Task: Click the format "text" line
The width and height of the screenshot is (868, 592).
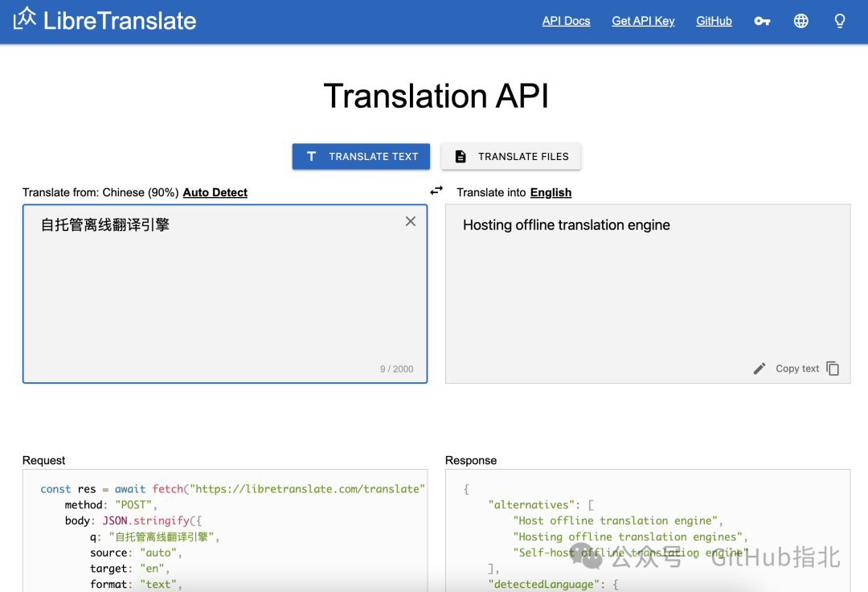Action: [136, 585]
